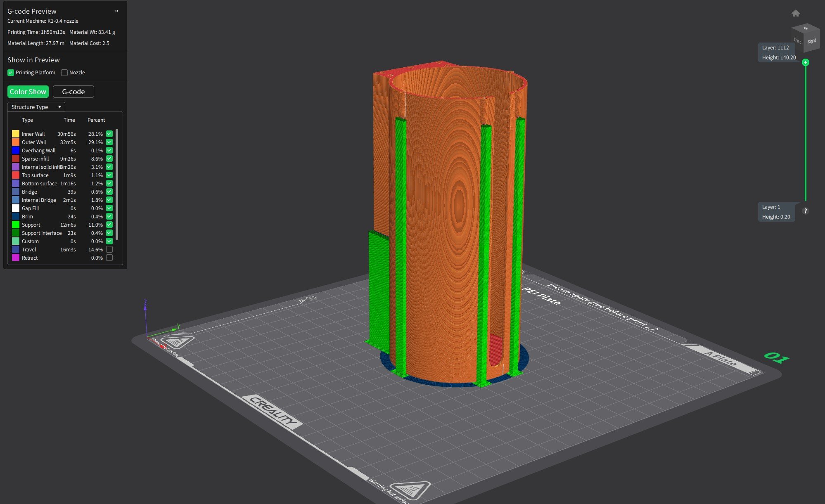This screenshot has height=504, width=825.
Task: Switch to the G-code tab
Action: click(x=73, y=92)
